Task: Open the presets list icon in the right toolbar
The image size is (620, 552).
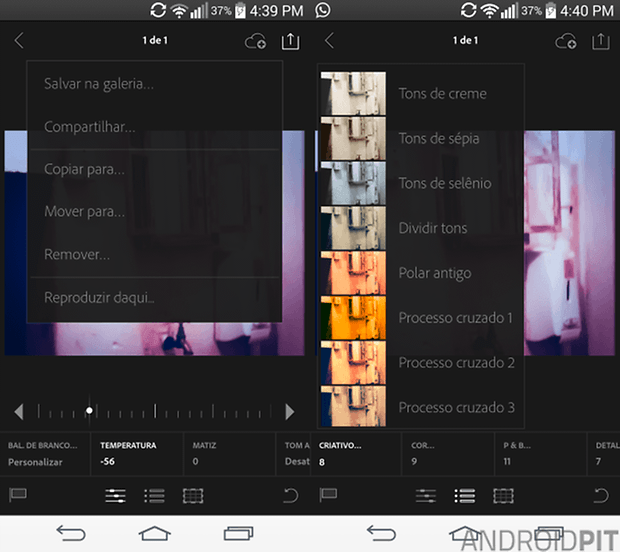Action: pyautogui.click(x=465, y=495)
